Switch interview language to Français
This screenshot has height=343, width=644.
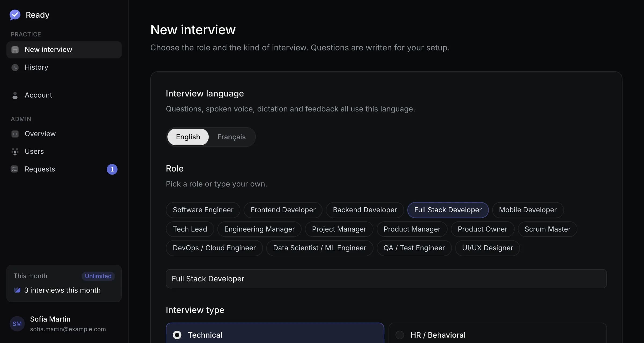tap(231, 137)
